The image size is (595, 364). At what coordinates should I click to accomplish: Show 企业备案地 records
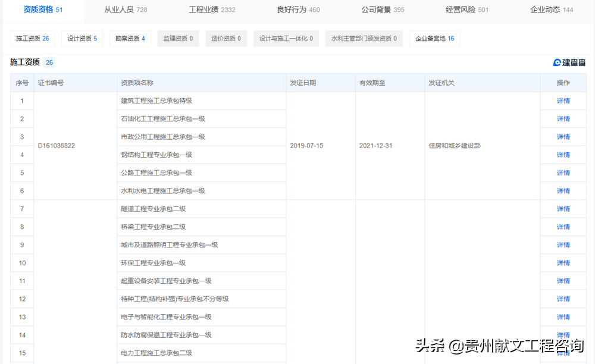tap(434, 39)
